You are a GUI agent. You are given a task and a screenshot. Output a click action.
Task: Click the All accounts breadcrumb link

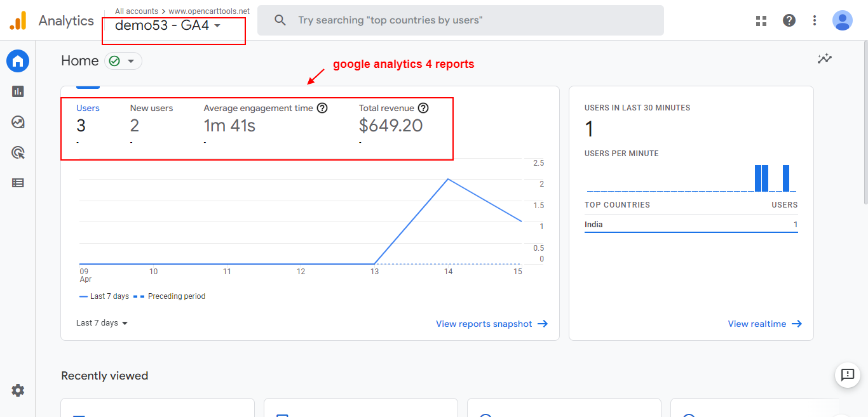pos(137,11)
